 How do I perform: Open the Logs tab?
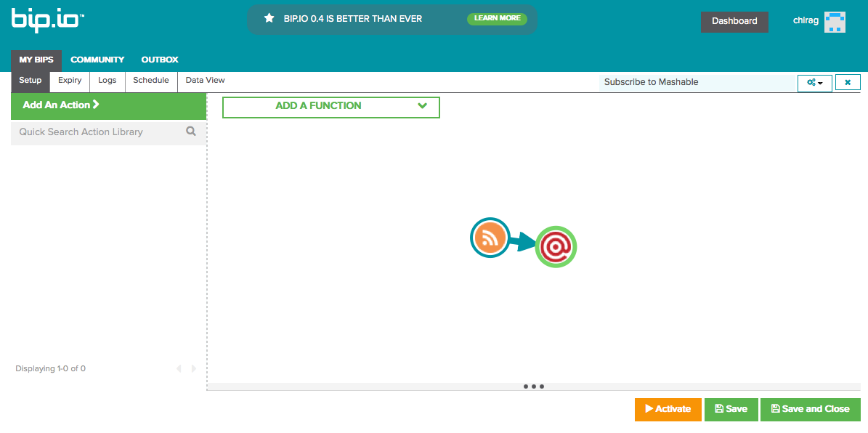pyautogui.click(x=108, y=81)
